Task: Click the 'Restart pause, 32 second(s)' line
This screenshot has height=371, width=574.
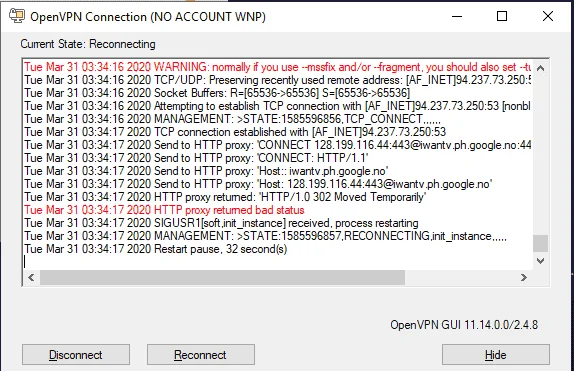Action: pos(156,249)
